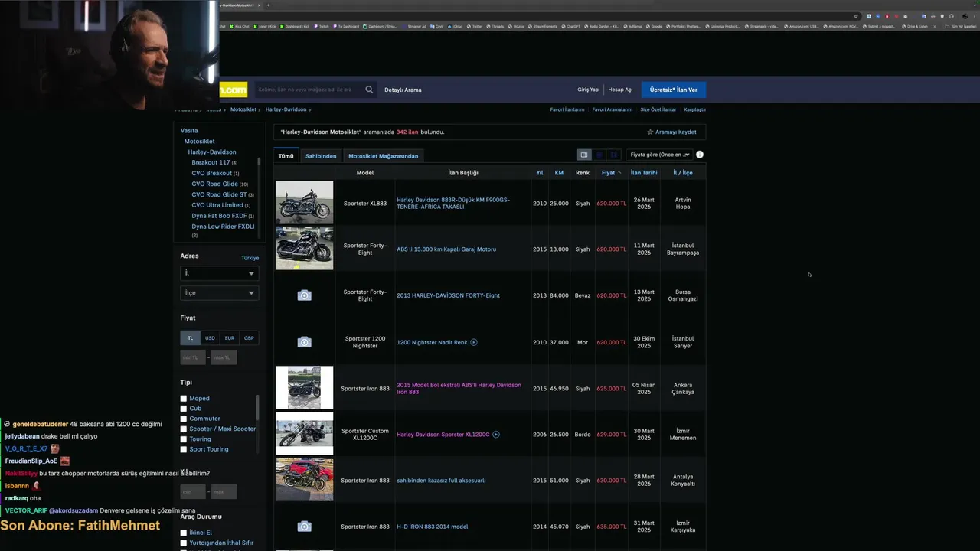Tick the Scooter / Maxi Scooter checkbox
Image resolution: width=980 pixels, height=551 pixels.
pyautogui.click(x=184, y=429)
